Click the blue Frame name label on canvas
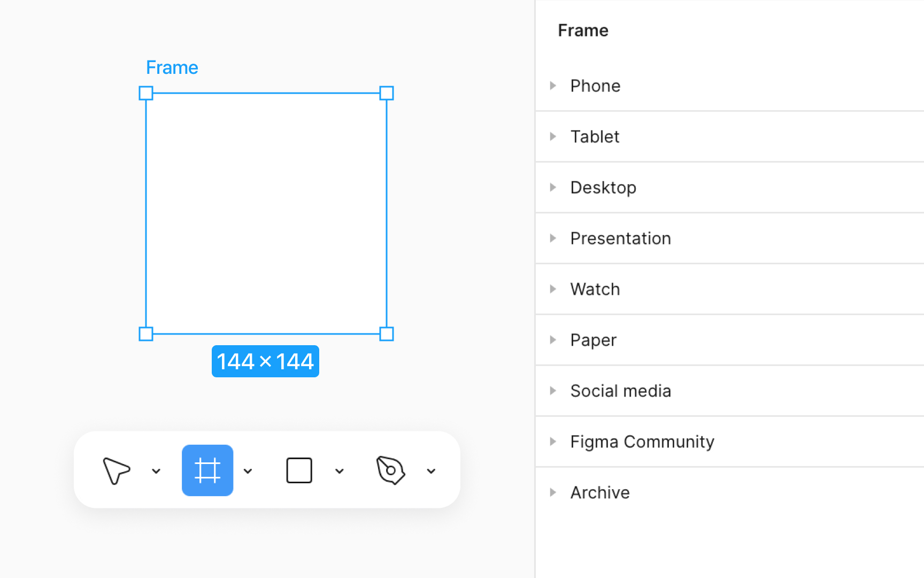 coord(172,67)
